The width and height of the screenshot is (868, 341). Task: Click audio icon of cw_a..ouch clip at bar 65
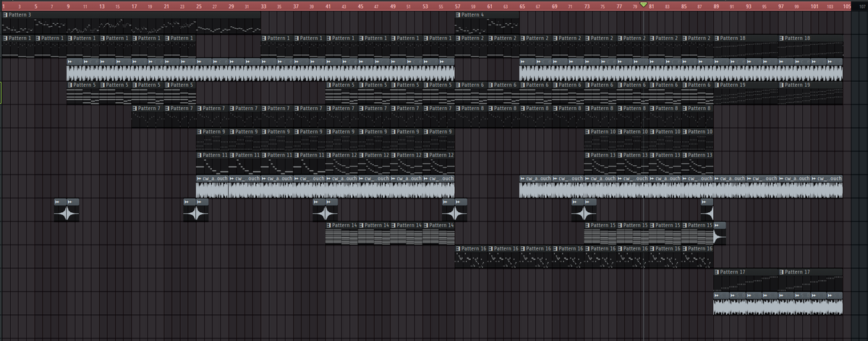tap(523, 178)
